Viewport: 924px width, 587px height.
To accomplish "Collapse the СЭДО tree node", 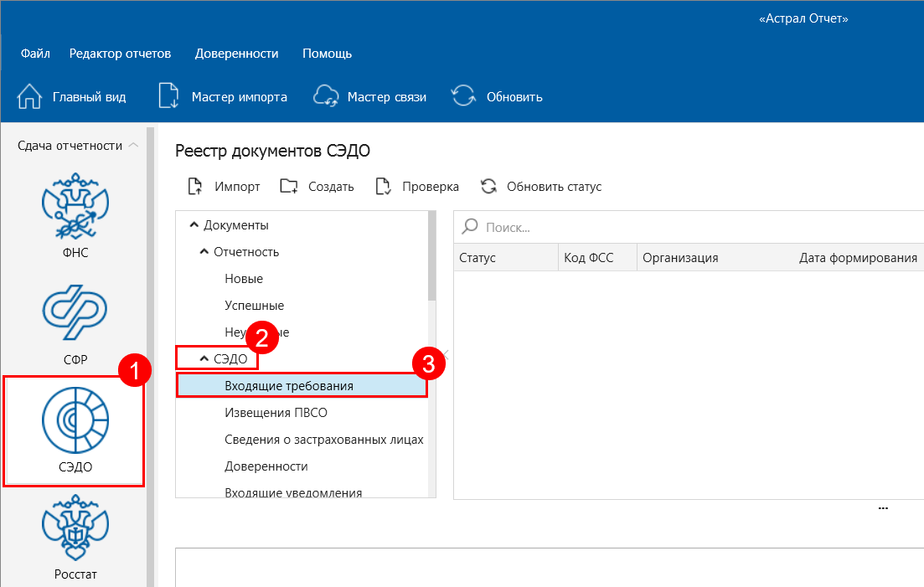I will (x=204, y=359).
